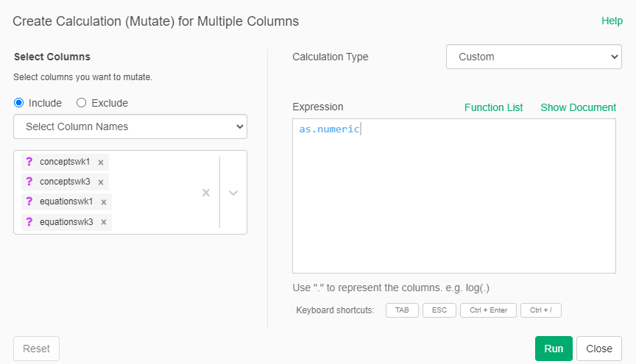Image resolution: width=636 pixels, height=364 pixels.
Task: Clear all selected columns
Action: coord(206,193)
